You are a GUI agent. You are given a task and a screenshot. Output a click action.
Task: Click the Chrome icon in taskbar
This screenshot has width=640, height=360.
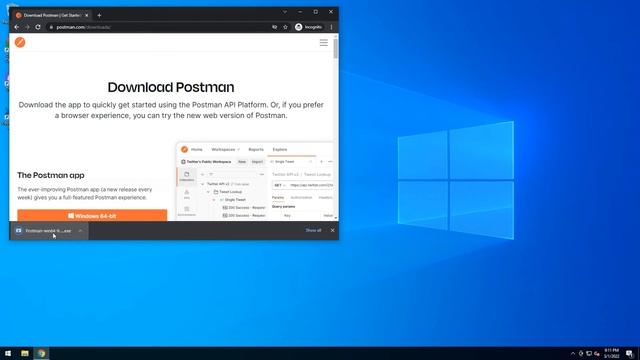41,353
